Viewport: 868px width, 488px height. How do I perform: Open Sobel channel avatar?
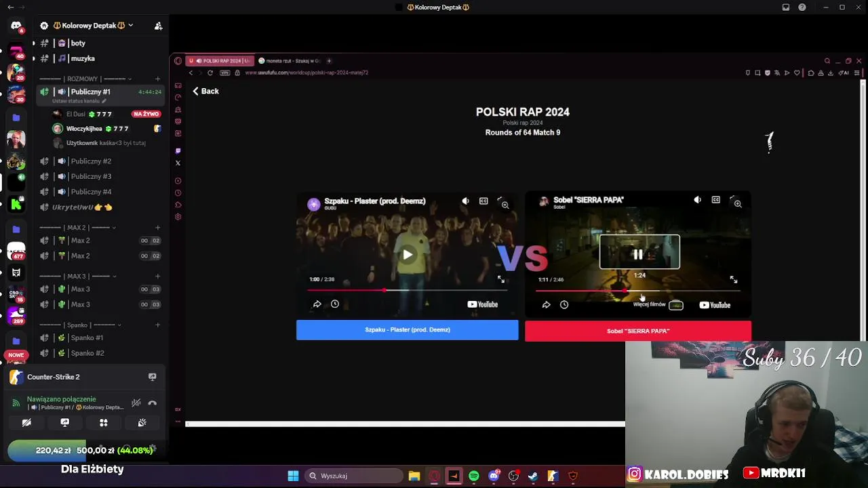(x=544, y=201)
